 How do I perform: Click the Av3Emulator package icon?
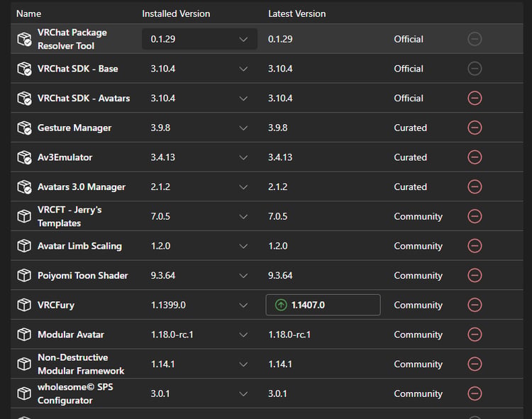point(24,157)
